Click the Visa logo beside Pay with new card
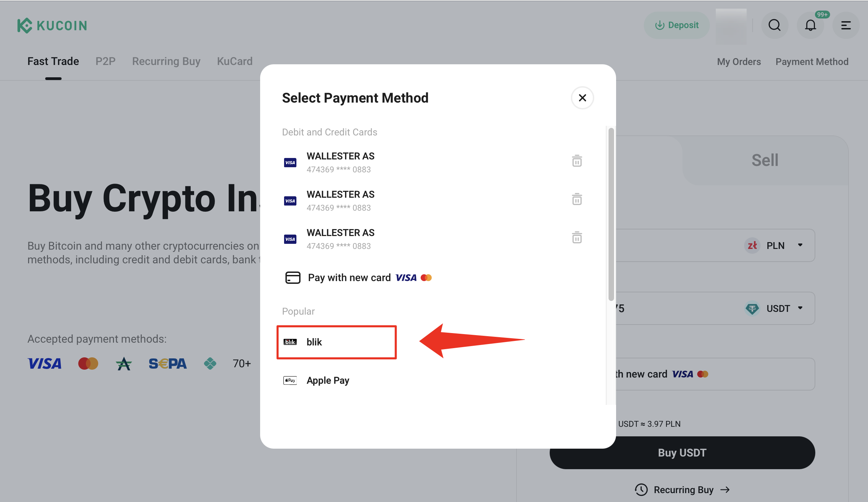Screen dimensions: 868x502 pyautogui.click(x=406, y=278)
